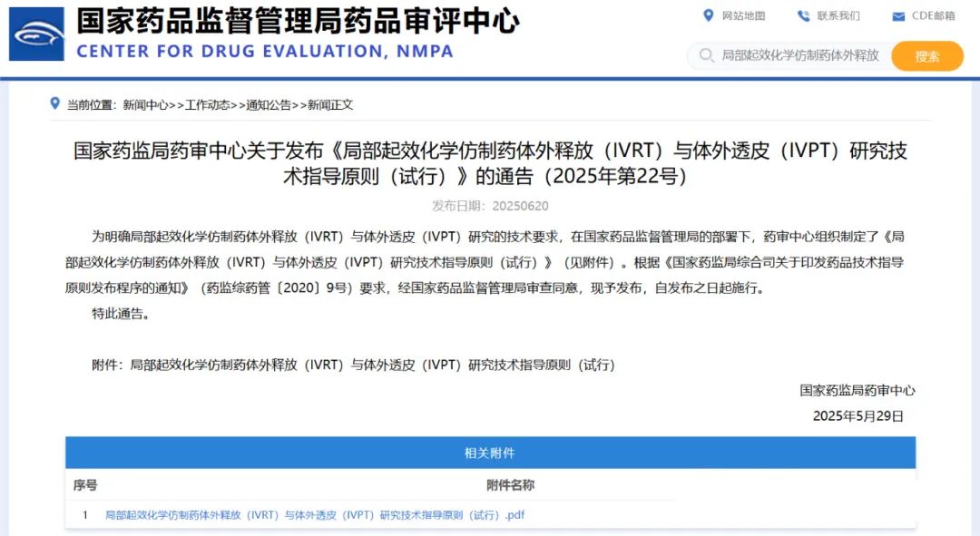Click the envelope icon beside CDE邮箱
This screenshot has height=536, width=980.
click(x=898, y=16)
